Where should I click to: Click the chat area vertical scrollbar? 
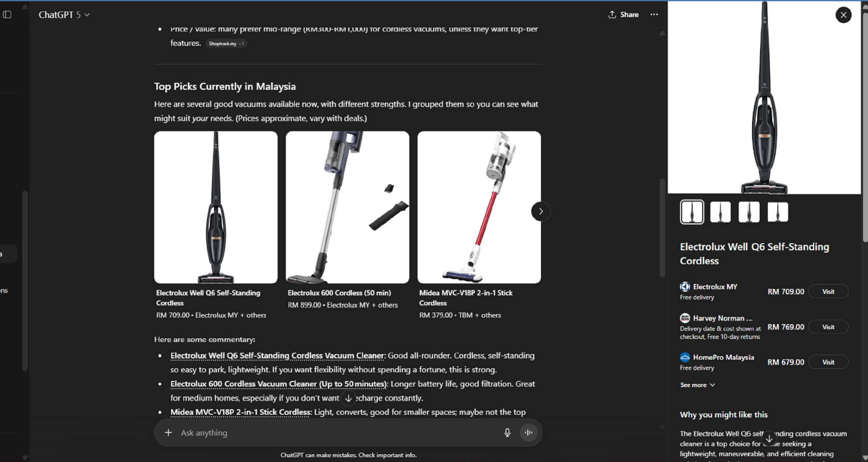(663, 227)
